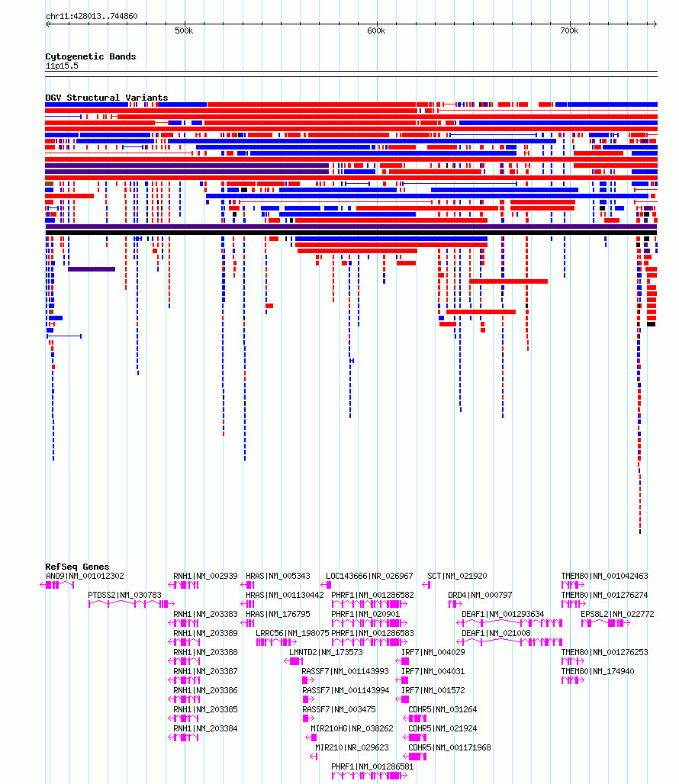Click RNH1|NM_203388 transcript label
679x784 pixels.
tap(205, 652)
